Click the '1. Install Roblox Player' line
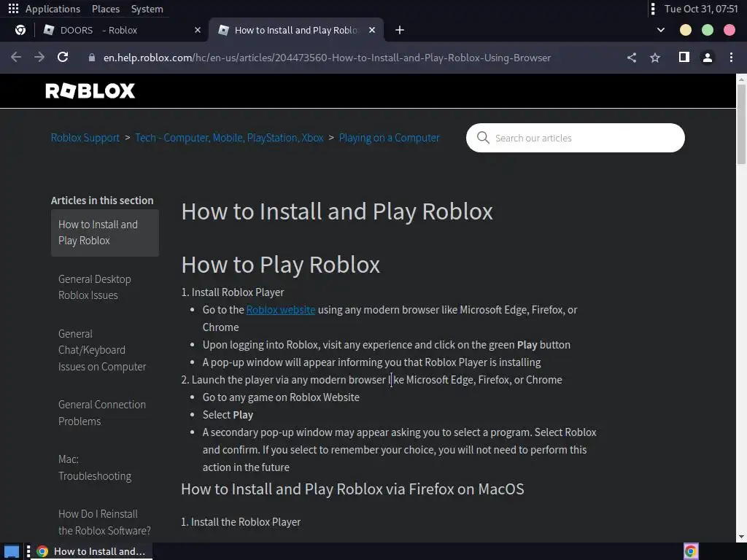 click(x=233, y=292)
